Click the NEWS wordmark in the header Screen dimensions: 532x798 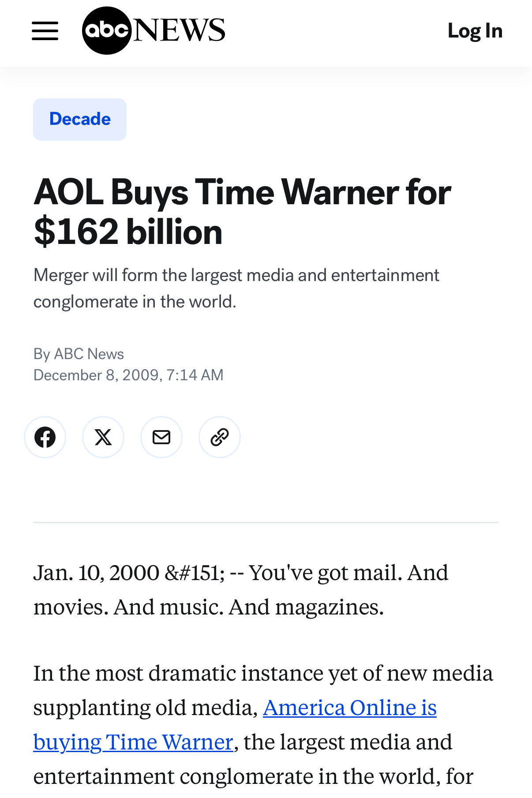point(179,30)
